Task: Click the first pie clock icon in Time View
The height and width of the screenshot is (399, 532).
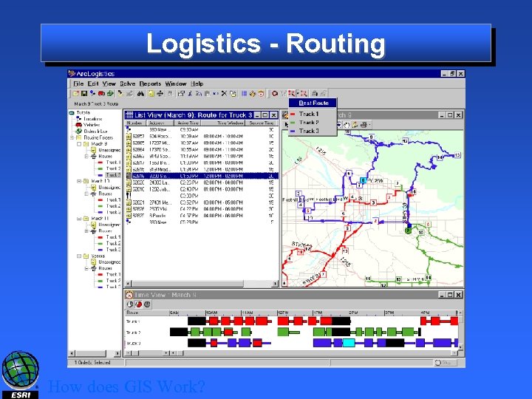Action: [130, 304]
